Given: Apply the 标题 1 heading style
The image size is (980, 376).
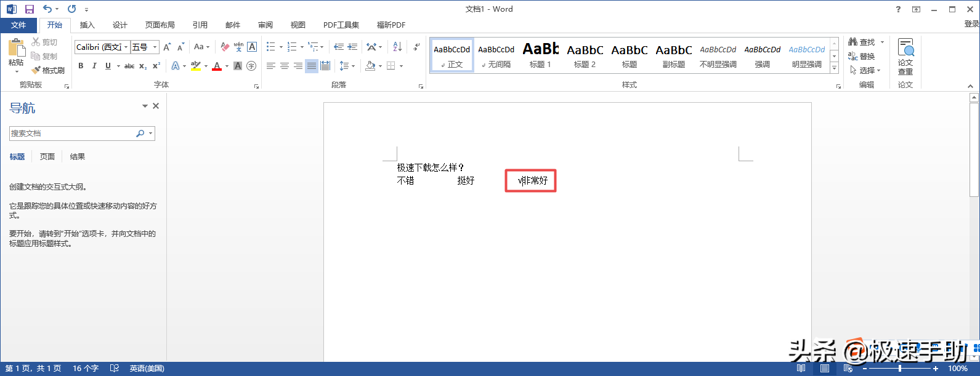Looking at the screenshot, I should coord(540,55).
